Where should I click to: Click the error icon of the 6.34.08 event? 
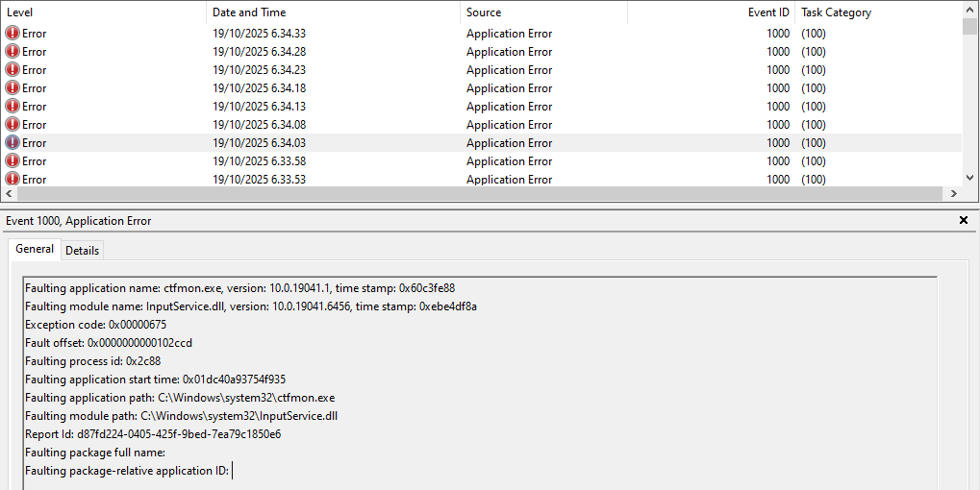(x=13, y=124)
